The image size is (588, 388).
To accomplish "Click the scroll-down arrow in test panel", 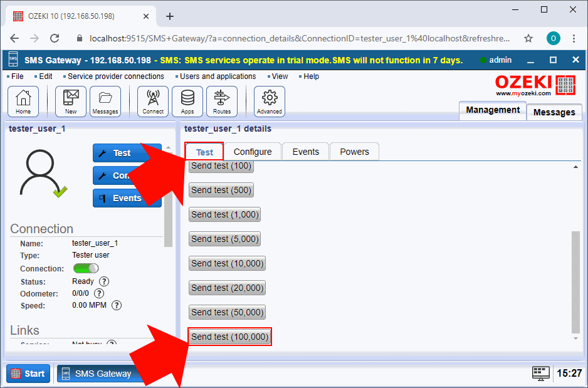I will [x=575, y=338].
